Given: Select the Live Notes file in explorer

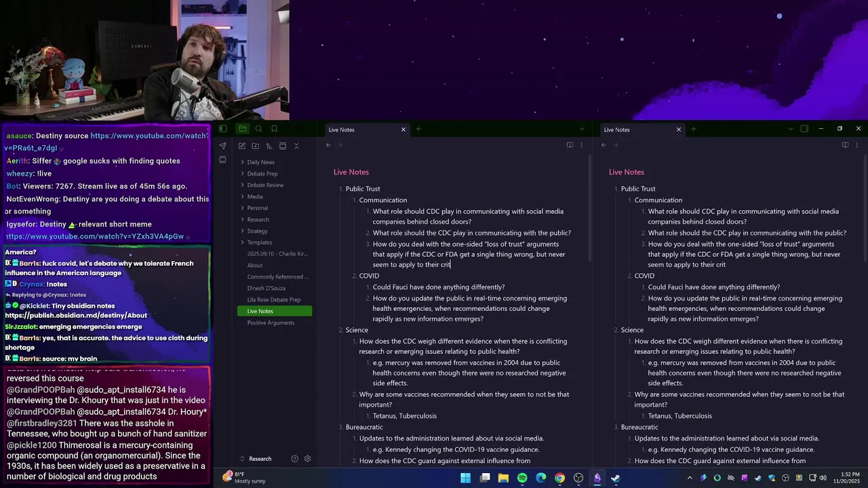Looking at the screenshot, I should (275, 311).
